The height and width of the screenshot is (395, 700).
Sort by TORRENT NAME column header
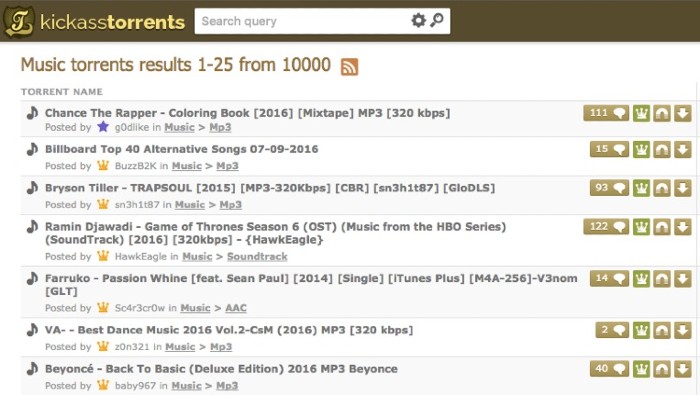(62, 91)
